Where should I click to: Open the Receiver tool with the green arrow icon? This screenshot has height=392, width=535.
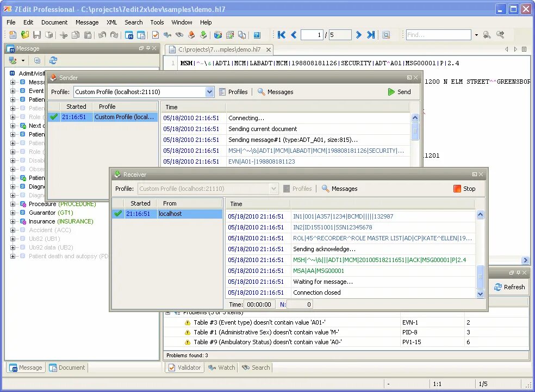[x=203, y=35]
